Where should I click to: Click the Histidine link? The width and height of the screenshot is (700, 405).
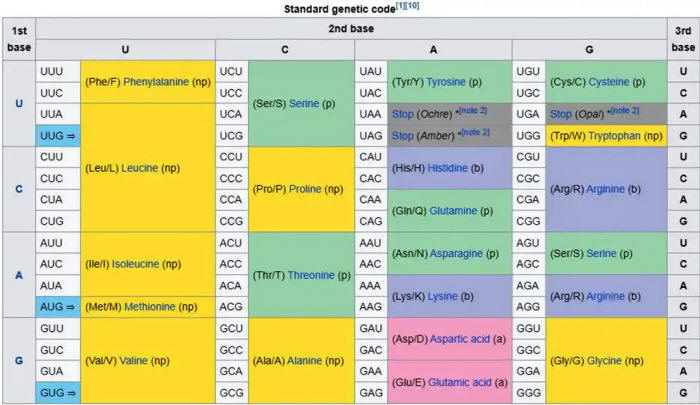coord(448,168)
